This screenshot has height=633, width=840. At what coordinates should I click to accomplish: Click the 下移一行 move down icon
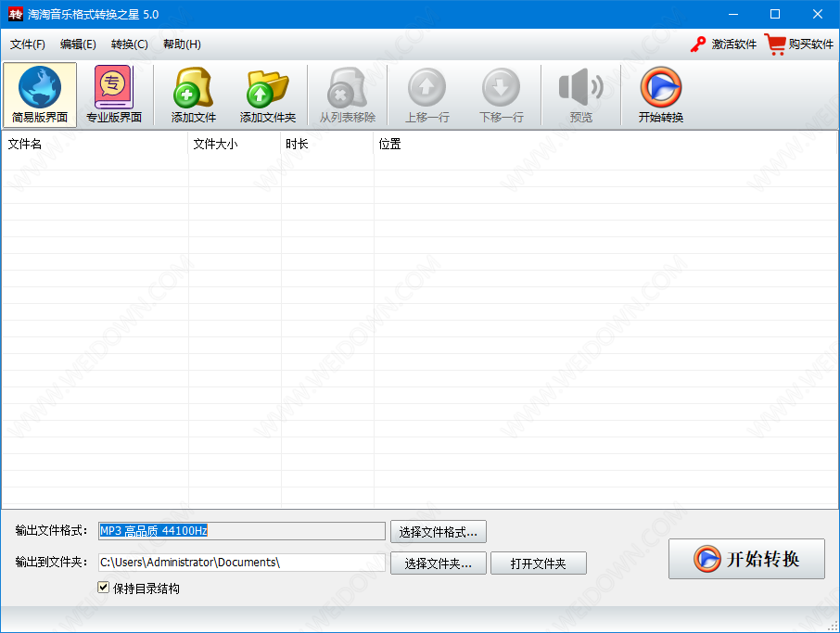pos(501,95)
